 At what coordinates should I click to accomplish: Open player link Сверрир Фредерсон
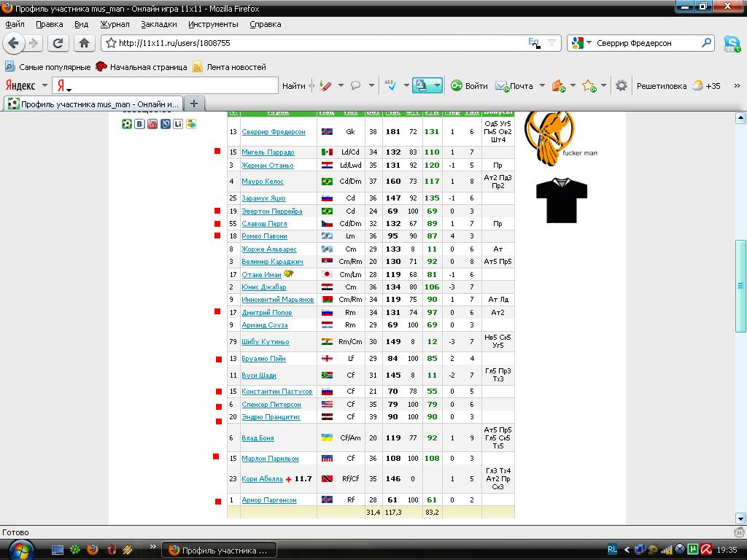pos(273,132)
